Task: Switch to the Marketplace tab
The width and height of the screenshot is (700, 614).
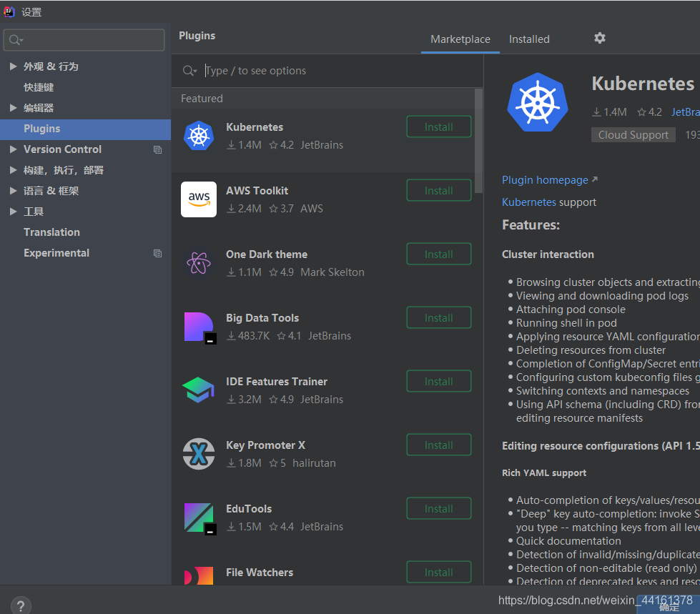Action: tap(460, 39)
